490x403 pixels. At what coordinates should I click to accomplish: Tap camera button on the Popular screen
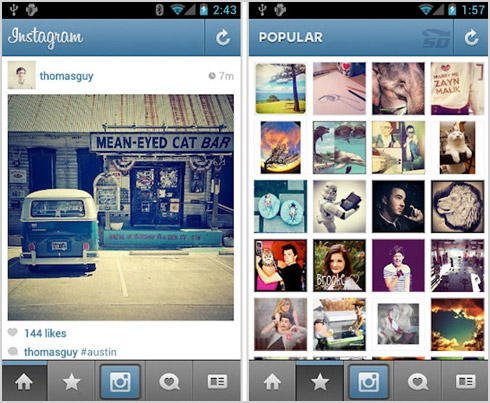coord(368,382)
